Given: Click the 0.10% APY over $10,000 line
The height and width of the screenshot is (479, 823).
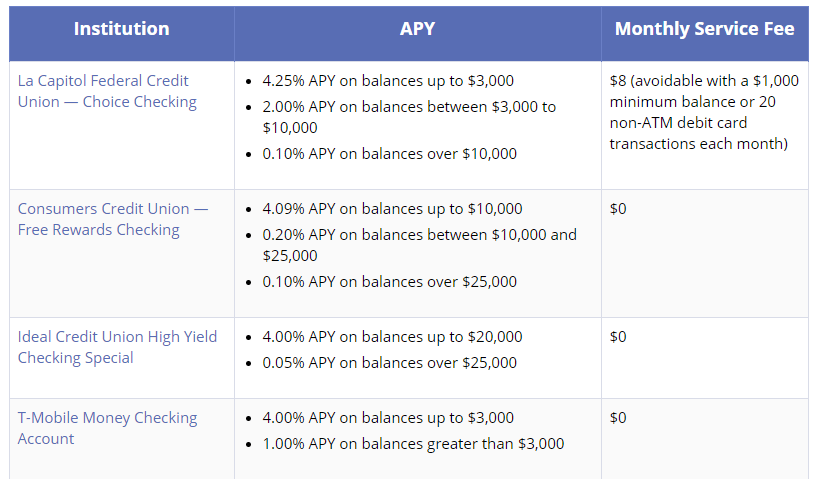Looking at the screenshot, I should point(389,154).
